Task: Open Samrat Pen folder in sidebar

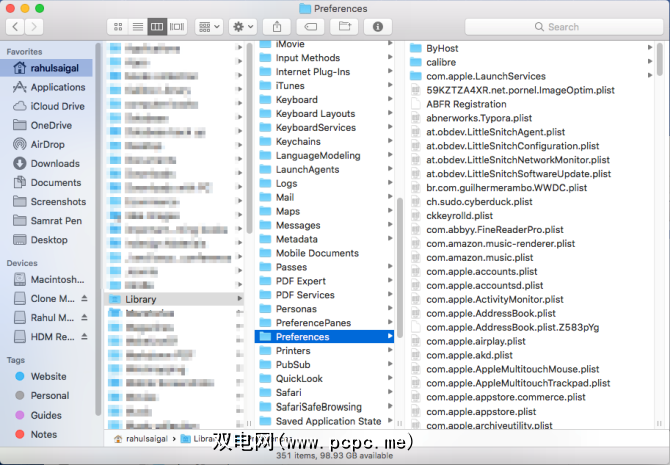Action: [46, 221]
